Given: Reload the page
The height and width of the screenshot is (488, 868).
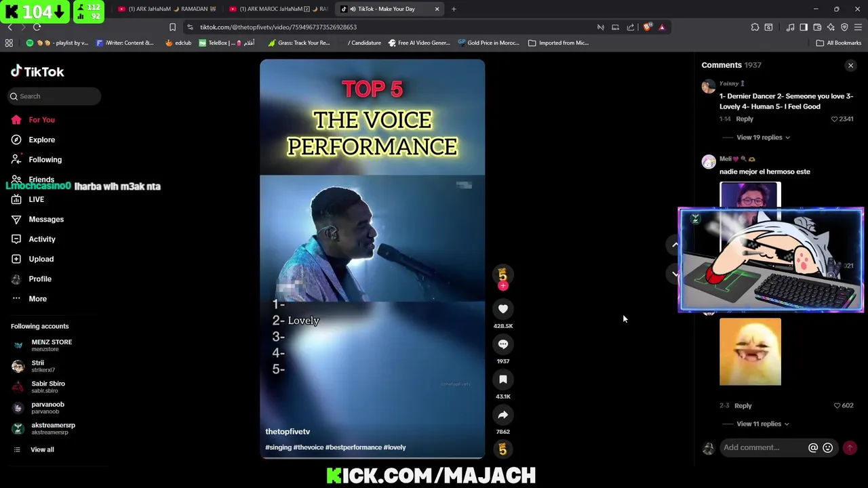Looking at the screenshot, I should 37,27.
